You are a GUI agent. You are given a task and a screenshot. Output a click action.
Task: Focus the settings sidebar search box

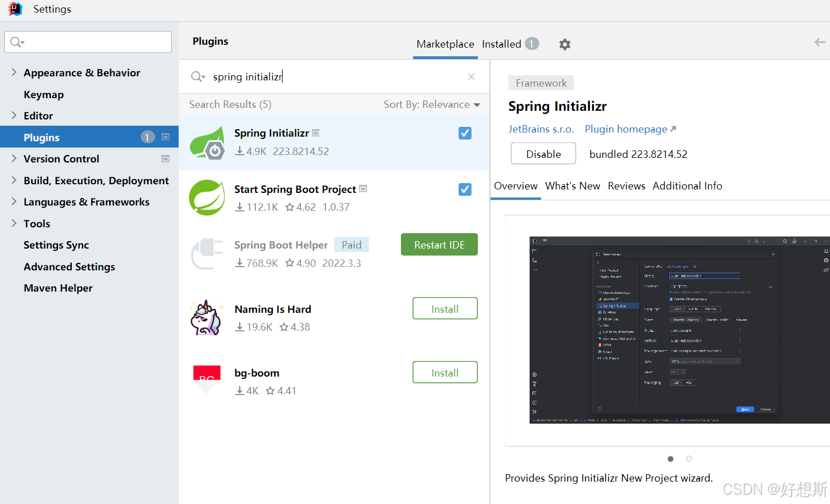click(x=88, y=42)
